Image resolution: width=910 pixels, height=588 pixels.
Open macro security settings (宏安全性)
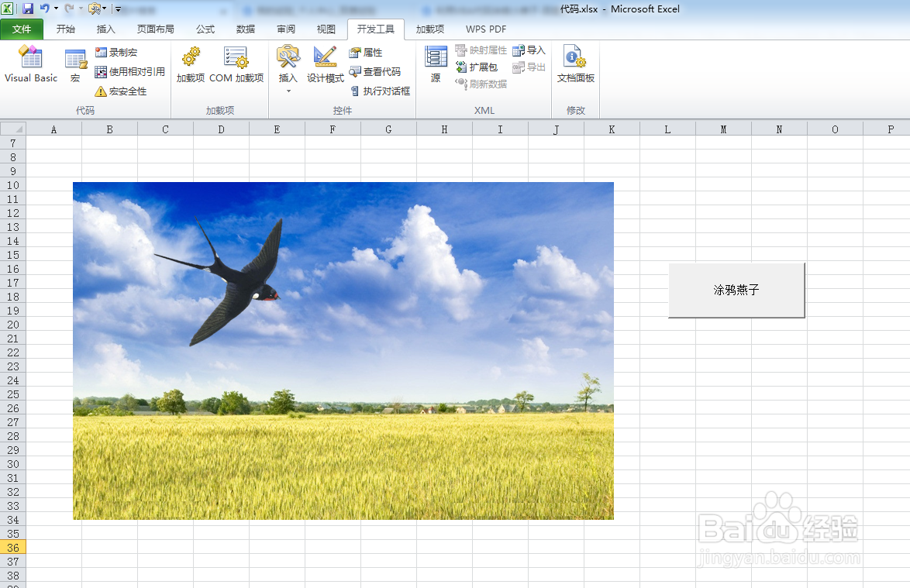[121, 91]
